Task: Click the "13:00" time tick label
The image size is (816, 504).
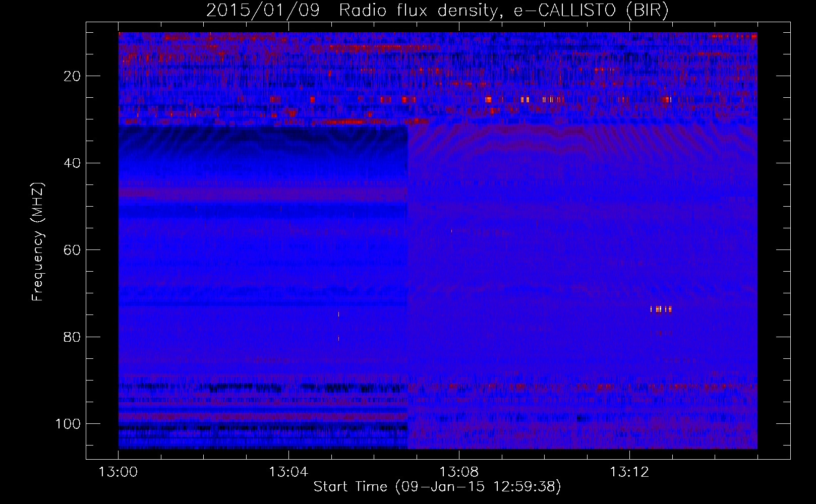Action: pyautogui.click(x=118, y=472)
